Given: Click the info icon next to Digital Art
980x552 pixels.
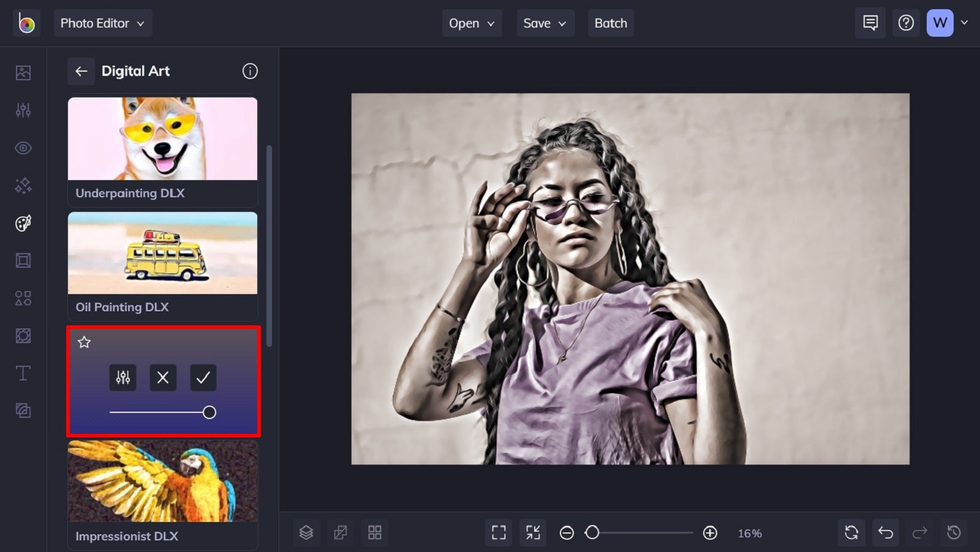Looking at the screenshot, I should tap(250, 71).
